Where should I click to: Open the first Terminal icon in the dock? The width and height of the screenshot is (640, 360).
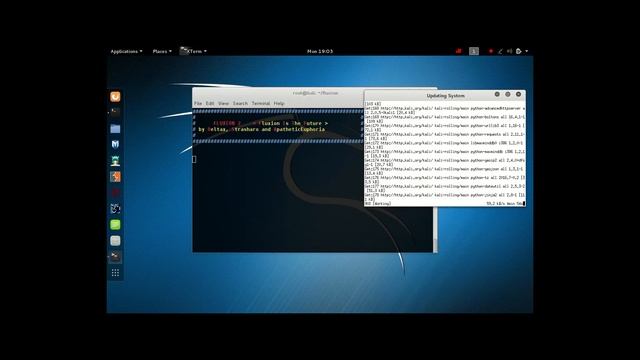[115, 112]
